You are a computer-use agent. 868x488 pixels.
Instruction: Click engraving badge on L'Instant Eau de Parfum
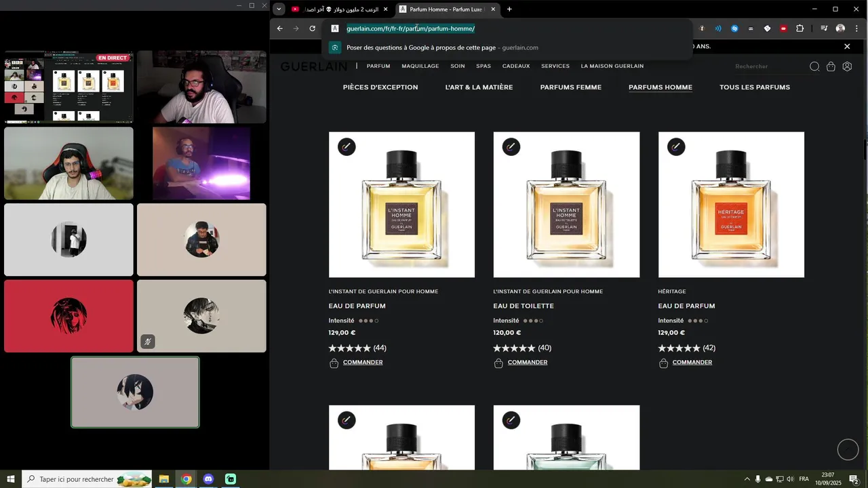(347, 146)
